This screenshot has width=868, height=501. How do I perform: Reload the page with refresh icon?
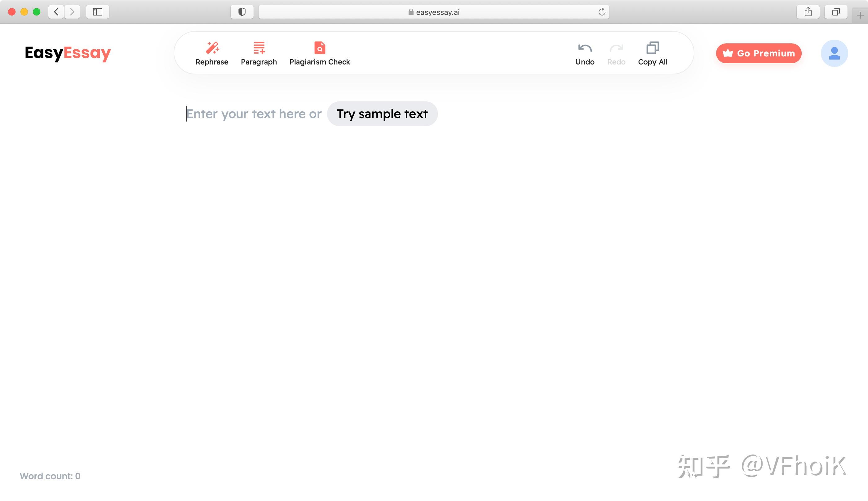pyautogui.click(x=601, y=12)
